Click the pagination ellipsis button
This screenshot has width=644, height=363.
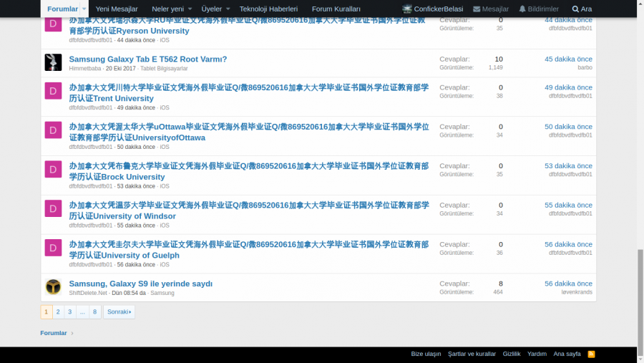(x=82, y=311)
